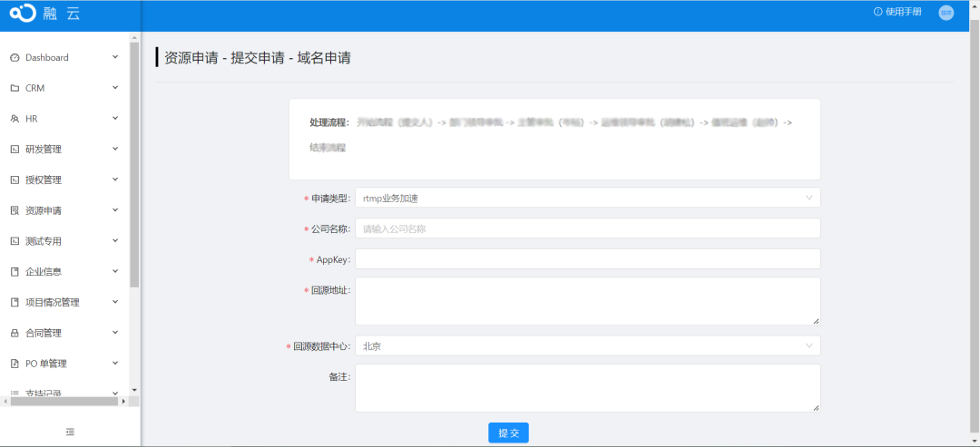Select the 项目情况管理 menu item

(x=52, y=303)
